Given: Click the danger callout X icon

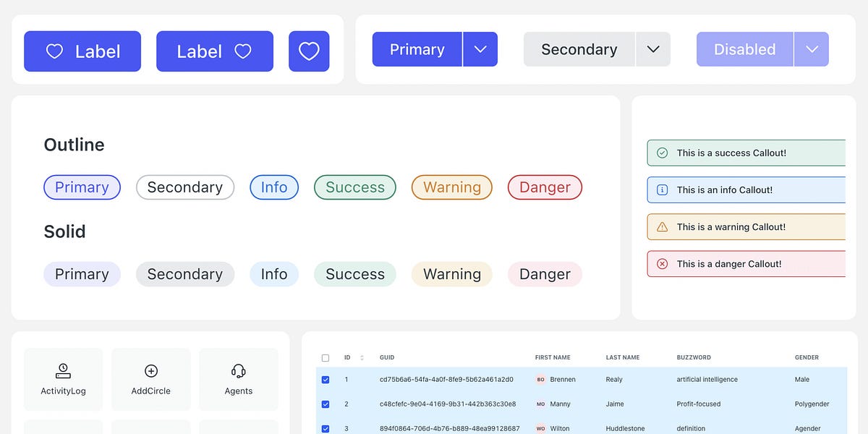Looking at the screenshot, I should (662, 264).
